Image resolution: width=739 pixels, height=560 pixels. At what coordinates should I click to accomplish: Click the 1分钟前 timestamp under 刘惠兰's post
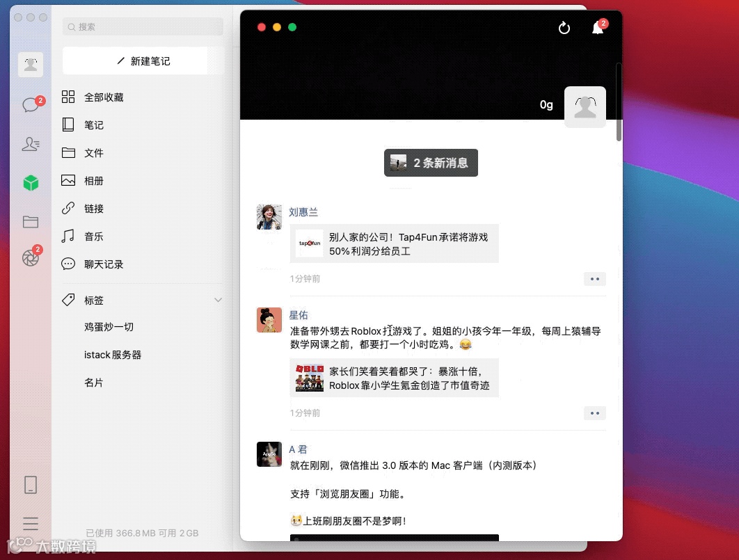pyautogui.click(x=305, y=279)
